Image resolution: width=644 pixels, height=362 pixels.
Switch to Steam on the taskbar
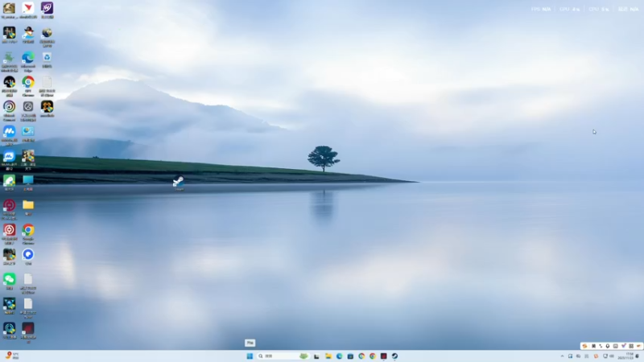click(394, 356)
